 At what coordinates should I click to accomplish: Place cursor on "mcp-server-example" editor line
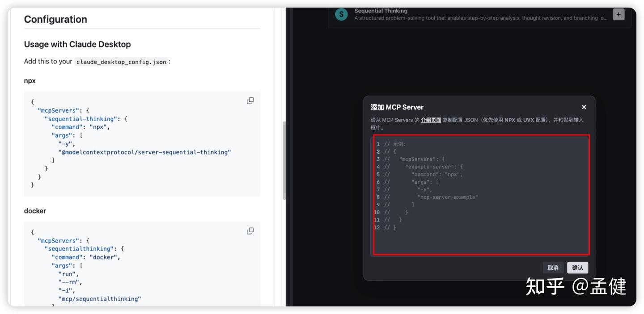[x=447, y=197]
